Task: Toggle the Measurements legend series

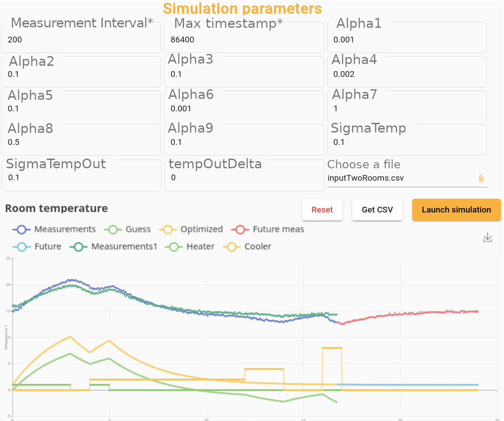Action: point(54,229)
